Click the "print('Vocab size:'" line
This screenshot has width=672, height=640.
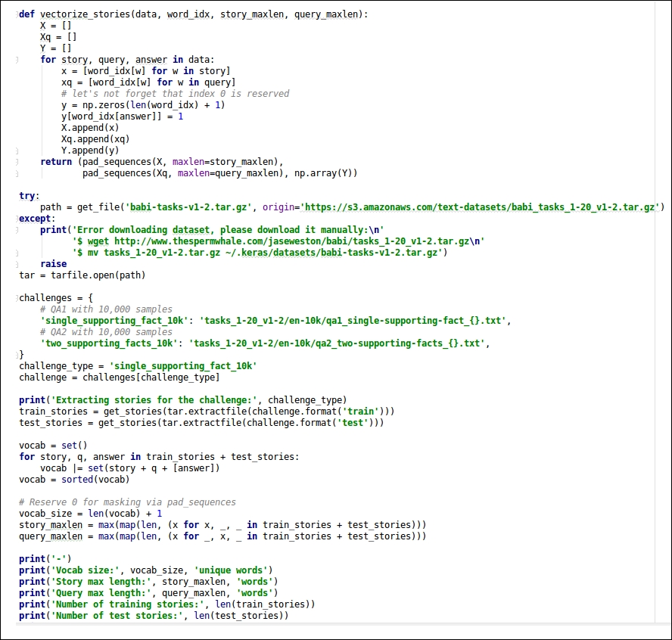[x=146, y=570]
